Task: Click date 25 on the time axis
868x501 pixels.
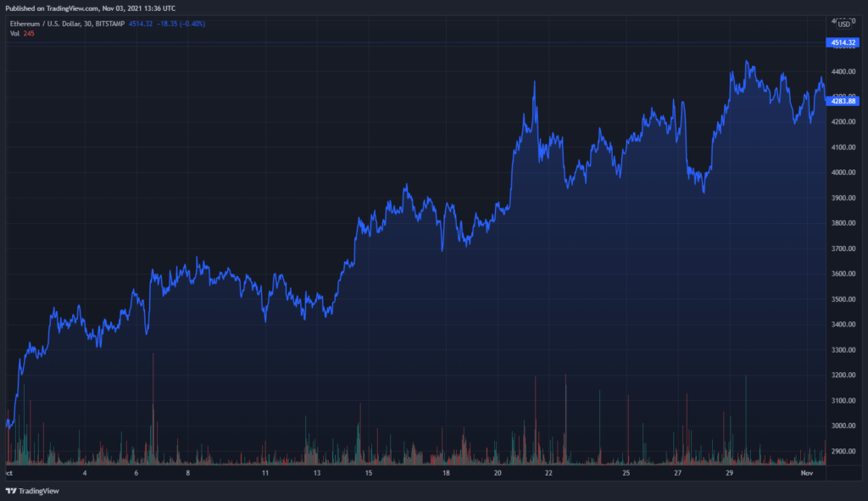Action: coord(626,473)
